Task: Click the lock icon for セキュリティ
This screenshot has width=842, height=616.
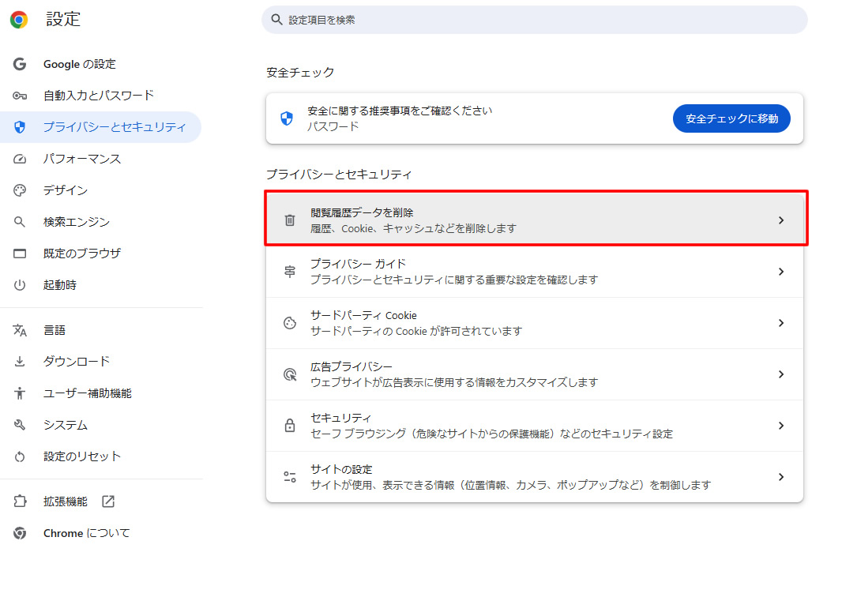Action: [x=290, y=426]
